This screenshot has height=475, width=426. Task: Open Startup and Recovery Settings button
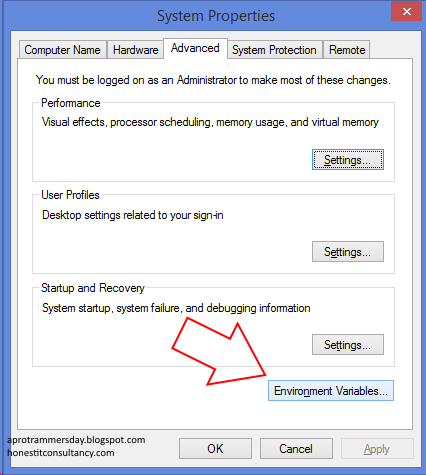348,344
